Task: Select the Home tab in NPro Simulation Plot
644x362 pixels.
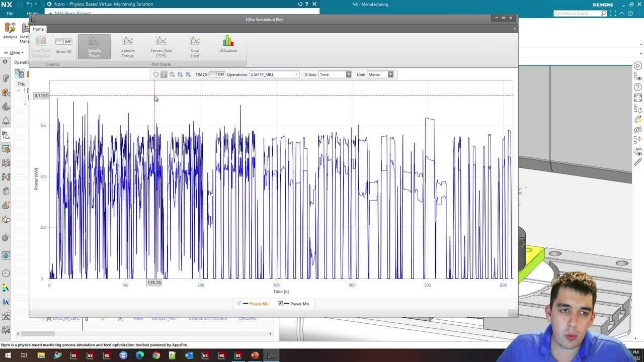Action: coord(38,29)
